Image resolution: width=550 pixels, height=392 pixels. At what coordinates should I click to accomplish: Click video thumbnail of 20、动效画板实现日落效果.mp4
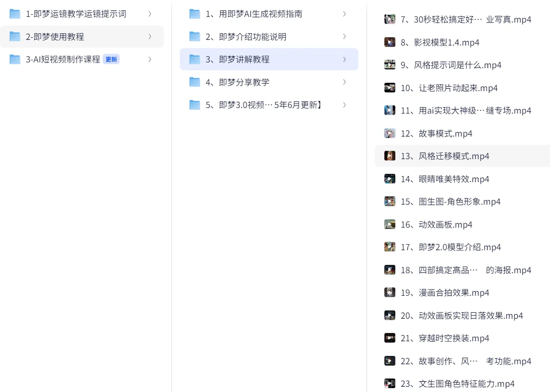coord(390,315)
